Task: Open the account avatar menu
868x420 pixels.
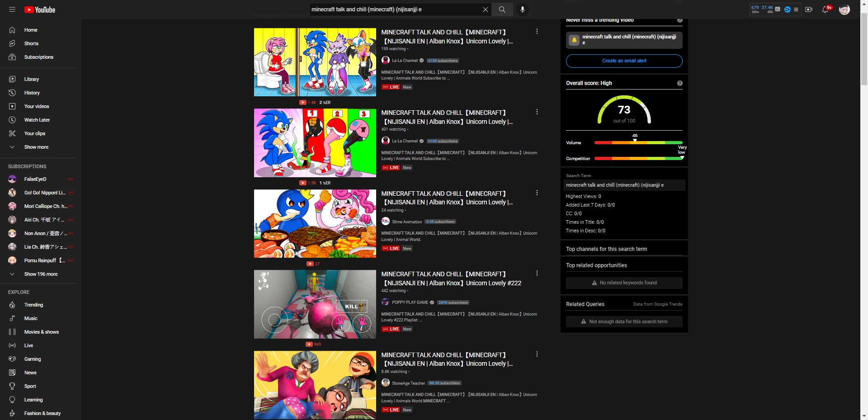Action: (x=844, y=9)
